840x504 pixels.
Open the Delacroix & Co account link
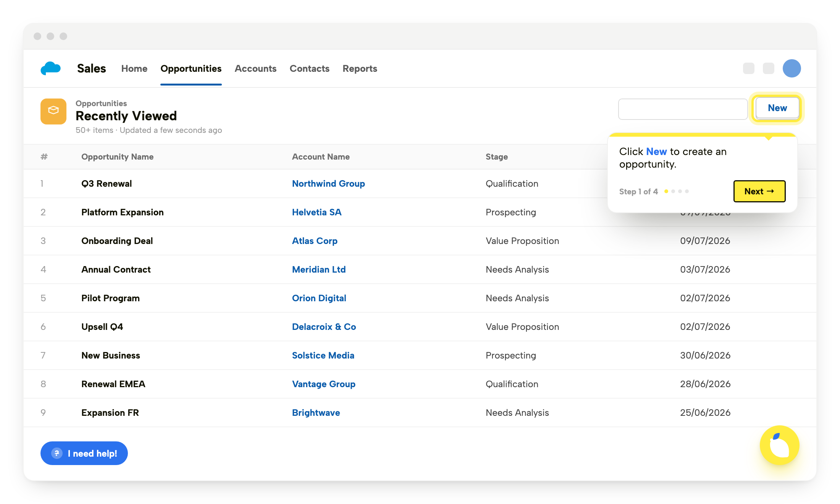click(324, 327)
